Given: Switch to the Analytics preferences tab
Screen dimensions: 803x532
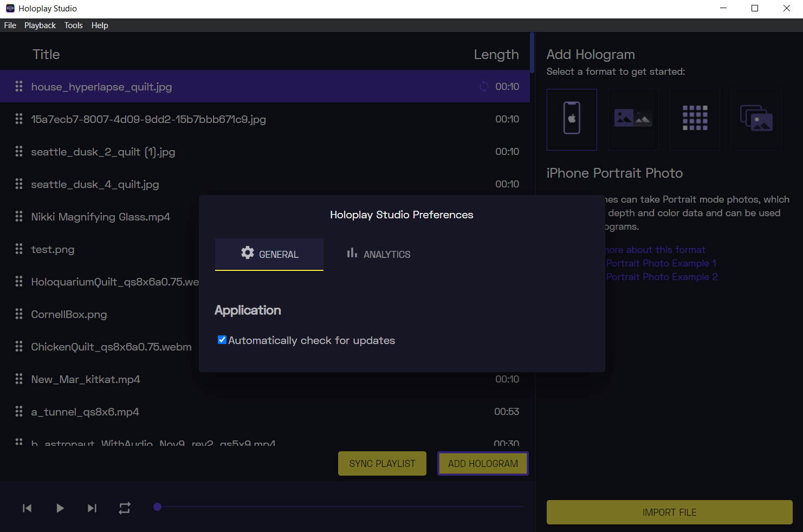Looking at the screenshot, I should click(378, 254).
